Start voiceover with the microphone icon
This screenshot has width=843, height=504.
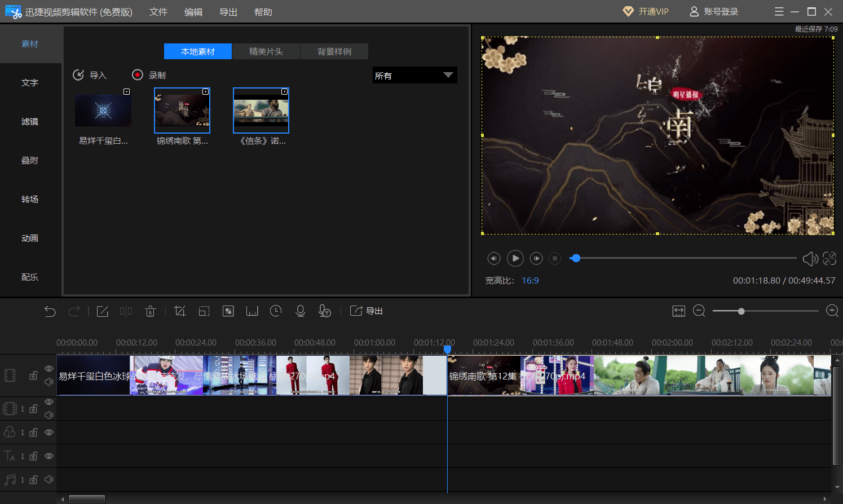click(301, 311)
